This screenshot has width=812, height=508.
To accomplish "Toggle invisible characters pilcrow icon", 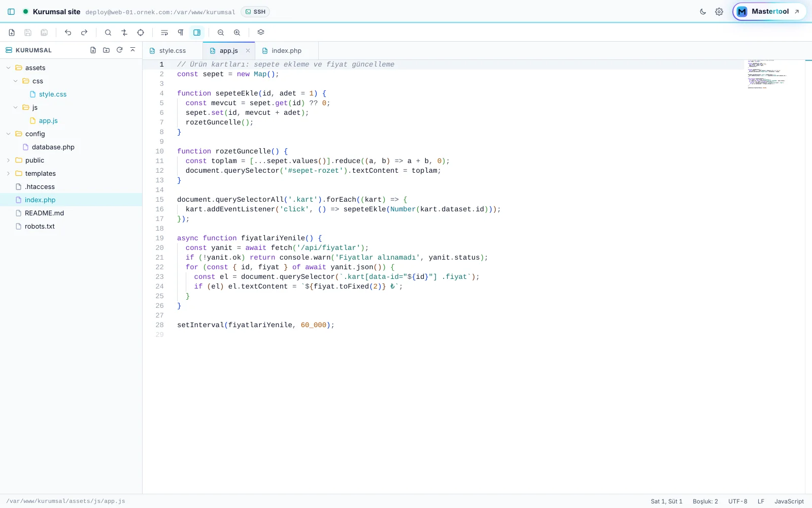I will (x=181, y=33).
